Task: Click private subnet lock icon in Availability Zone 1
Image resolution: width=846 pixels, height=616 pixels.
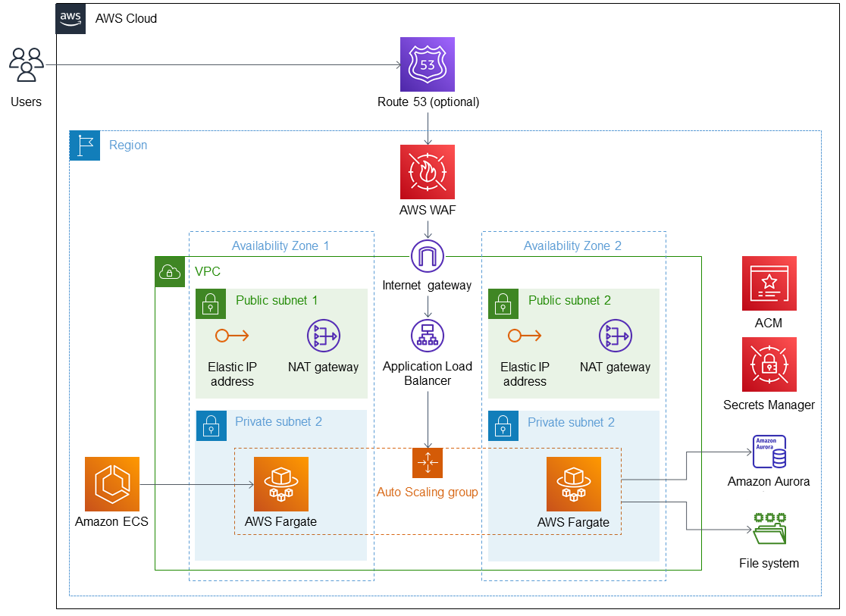Action: pyautogui.click(x=211, y=426)
